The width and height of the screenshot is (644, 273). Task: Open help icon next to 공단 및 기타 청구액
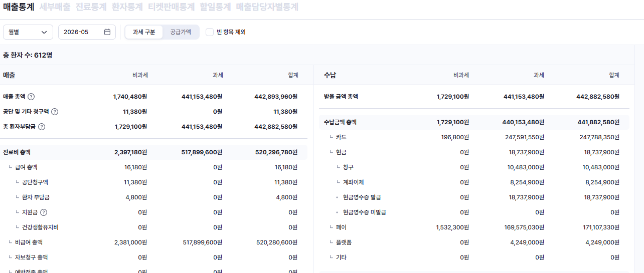point(55,112)
